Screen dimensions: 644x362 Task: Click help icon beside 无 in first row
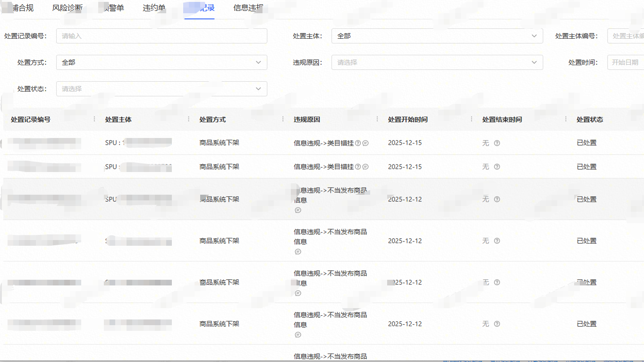[497, 143]
